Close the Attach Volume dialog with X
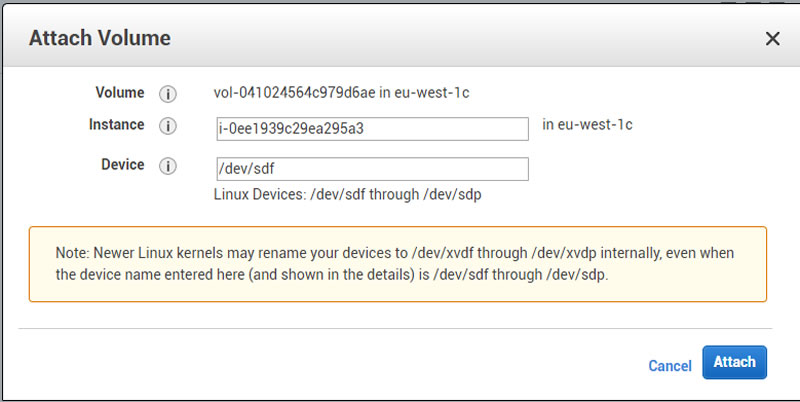The height and width of the screenshot is (402, 800). [772, 38]
